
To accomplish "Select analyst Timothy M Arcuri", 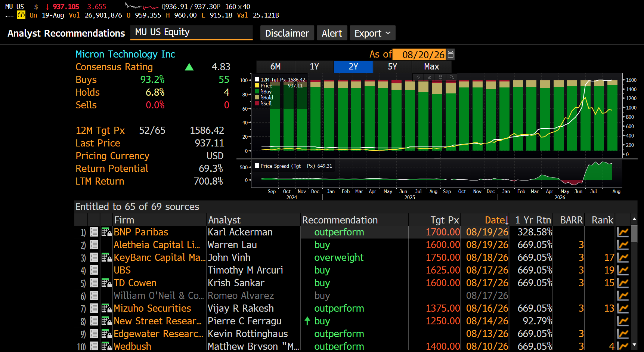I will (x=245, y=270).
